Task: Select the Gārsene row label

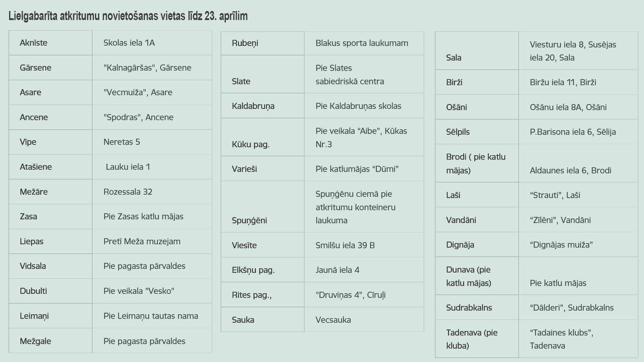Action: (50, 68)
